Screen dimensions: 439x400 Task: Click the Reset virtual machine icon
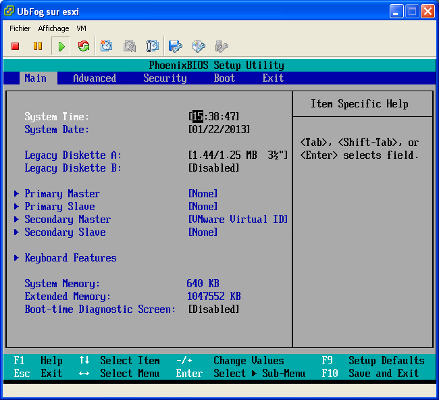click(83, 46)
